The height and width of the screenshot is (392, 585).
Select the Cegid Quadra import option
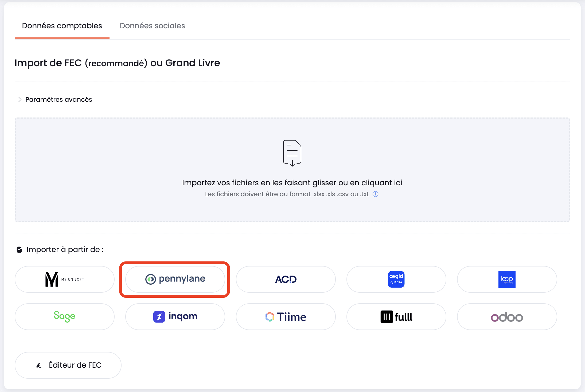pyautogui.click(x=396, y=279)
